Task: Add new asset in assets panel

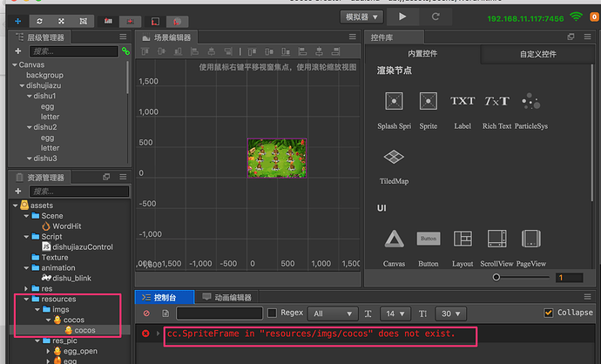Action: click(x=18, y=191)
